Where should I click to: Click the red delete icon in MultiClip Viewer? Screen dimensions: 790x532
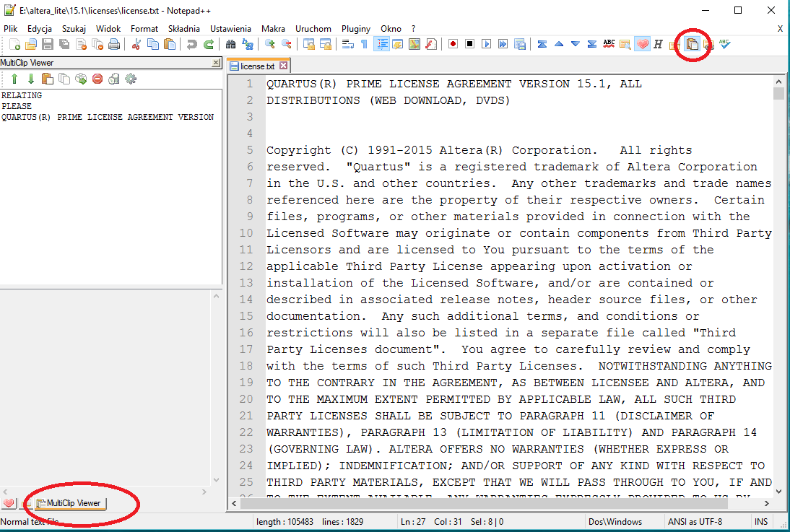(x=97, y=79)
